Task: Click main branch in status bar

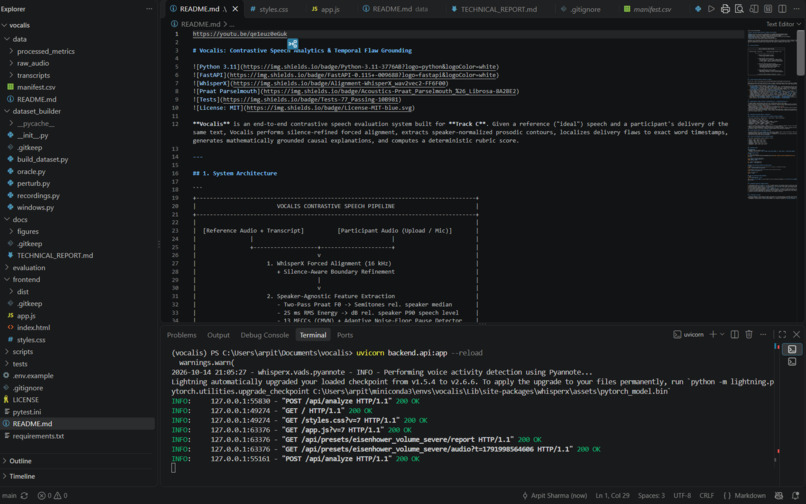Action: coord(9,496)
